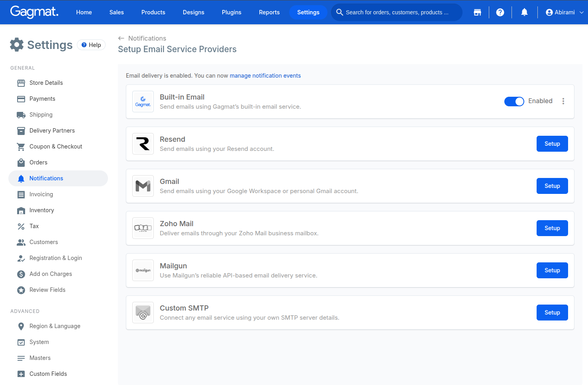
Task: Follow the manage notification events link
Action: (x=265, y=76)
